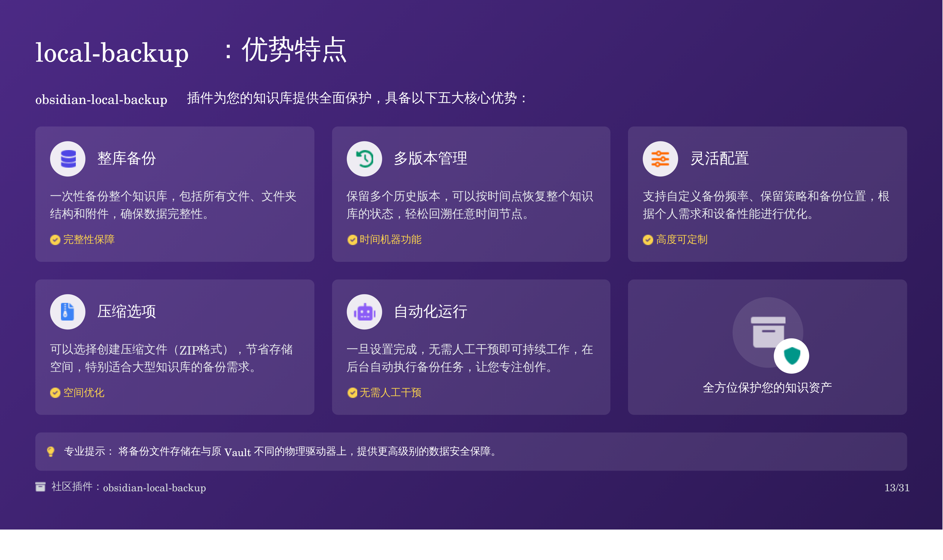Click the check badge next to 空间优化
The height and width of the screenshot is (560, 943).
(55, 393)
